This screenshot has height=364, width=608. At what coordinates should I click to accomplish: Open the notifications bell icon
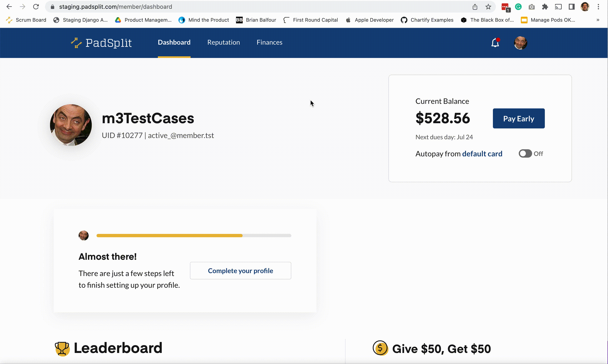[495, 43]
